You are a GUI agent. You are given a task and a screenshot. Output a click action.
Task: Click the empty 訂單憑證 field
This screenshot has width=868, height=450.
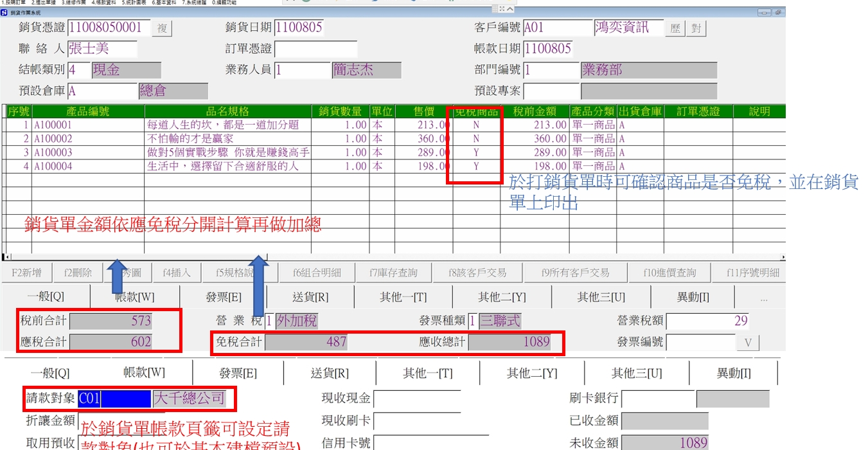click(315, 49)
